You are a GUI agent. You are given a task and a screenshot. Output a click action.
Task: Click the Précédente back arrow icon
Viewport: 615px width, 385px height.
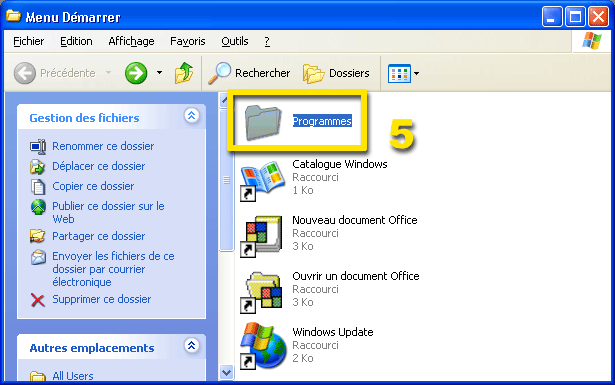25,73
